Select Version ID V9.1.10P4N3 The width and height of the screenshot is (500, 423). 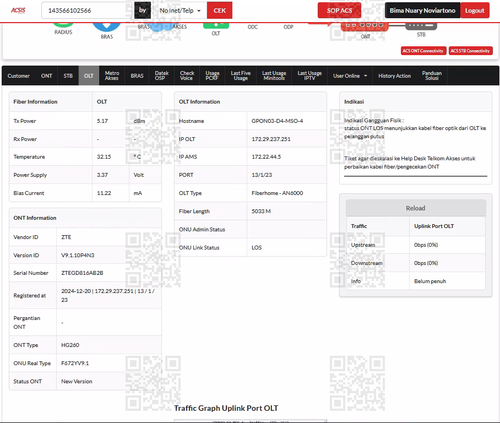(x=78, y=255)
